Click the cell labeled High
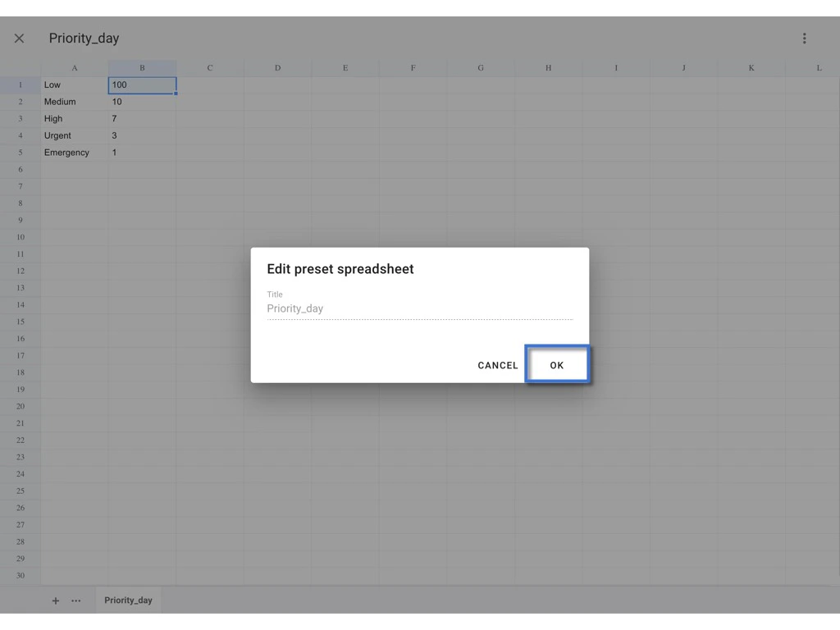The image size is (840, 630). coord(74,118)
